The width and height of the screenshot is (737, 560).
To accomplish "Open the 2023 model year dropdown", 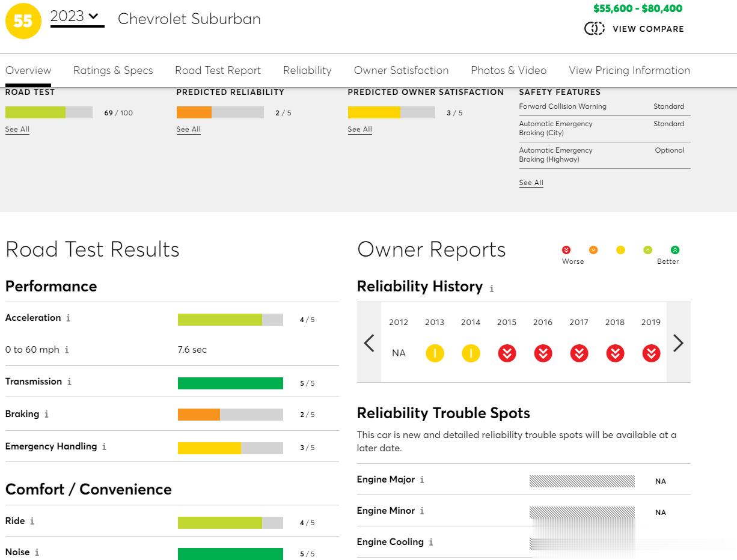I will [x=77, y=17].
